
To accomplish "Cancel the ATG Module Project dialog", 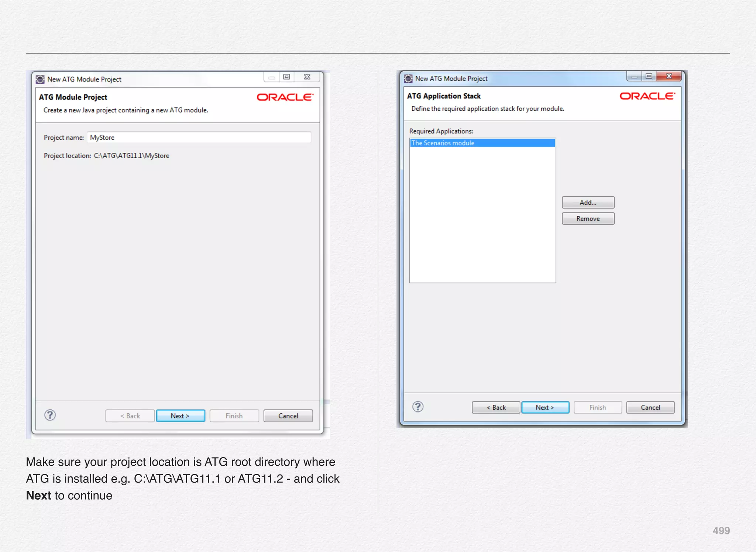I will pyautogui.click(x=288, y=416).
